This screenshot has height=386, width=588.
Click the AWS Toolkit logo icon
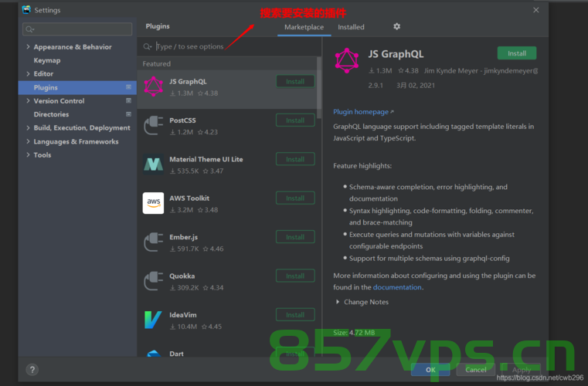pos(154,203)
